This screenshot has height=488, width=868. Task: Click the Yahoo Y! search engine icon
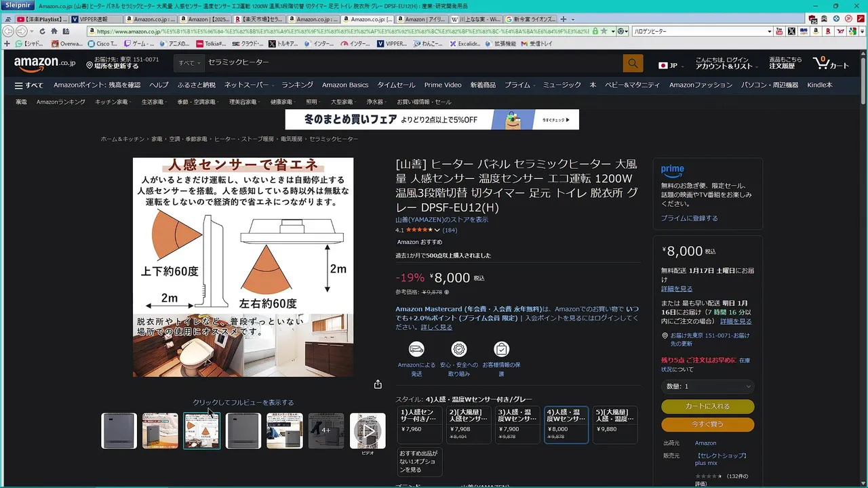841,31
